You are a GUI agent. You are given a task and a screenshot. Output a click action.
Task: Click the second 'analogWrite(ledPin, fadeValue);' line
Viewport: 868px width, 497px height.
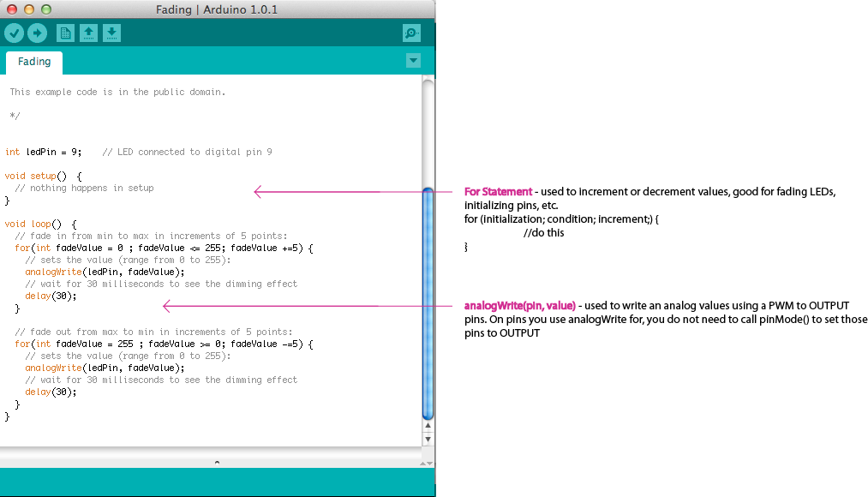click(105, 368)
